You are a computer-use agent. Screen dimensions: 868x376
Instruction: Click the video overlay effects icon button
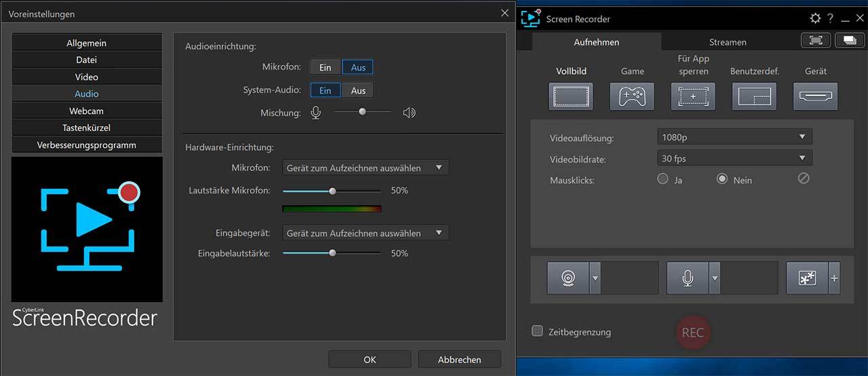coord(807,278)
